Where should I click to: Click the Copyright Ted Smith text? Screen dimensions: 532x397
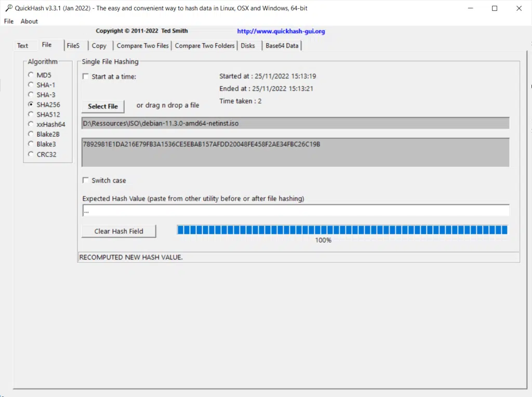[x=141, y=31]
